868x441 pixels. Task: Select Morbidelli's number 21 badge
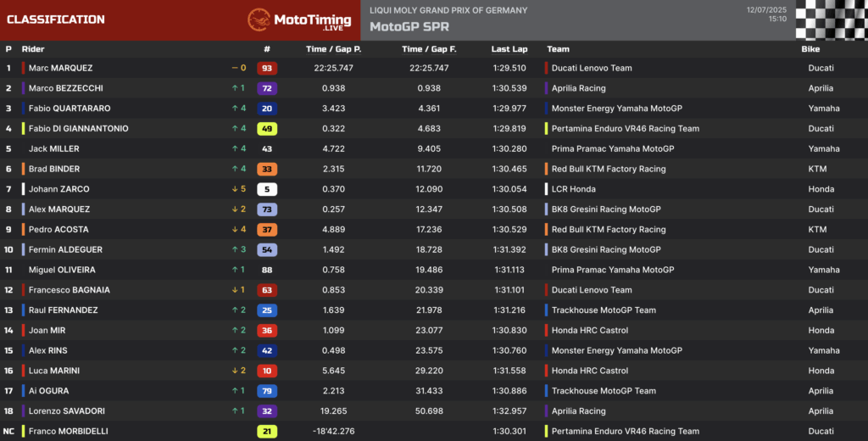pyautogui.click(x=267, y=431)
